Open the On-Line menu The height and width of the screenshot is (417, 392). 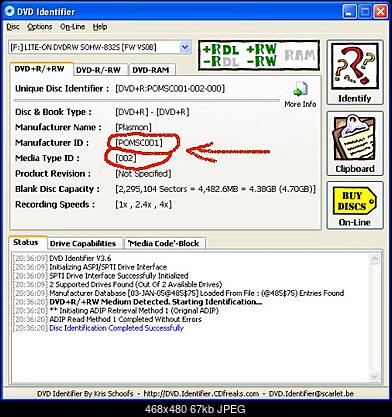pyautogui.click(x=72, y=27)
